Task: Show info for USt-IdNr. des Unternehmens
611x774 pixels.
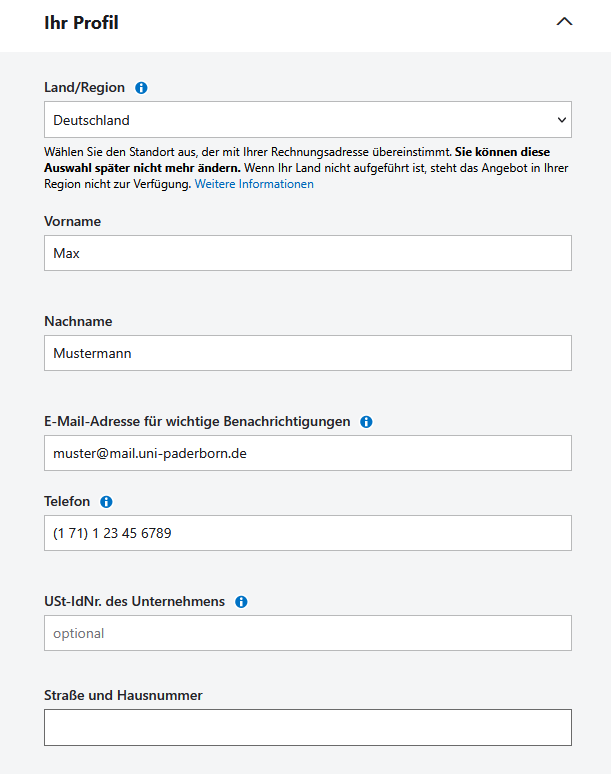Action: (241, 602)
